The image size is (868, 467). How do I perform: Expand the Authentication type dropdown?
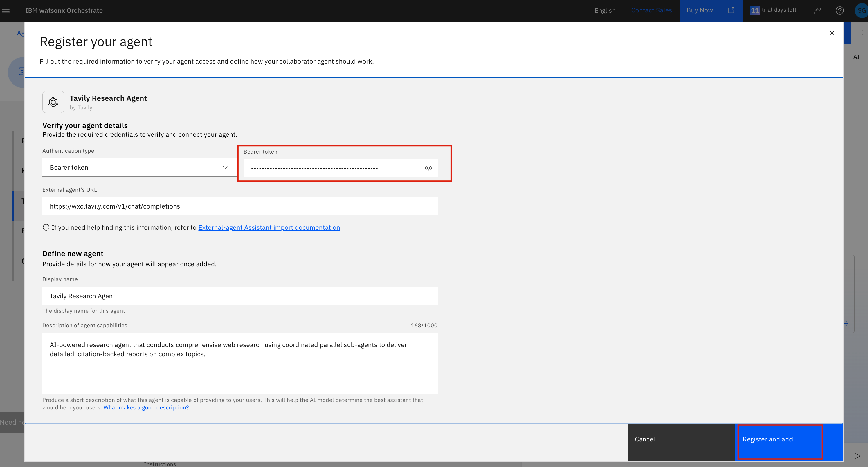[139, 168]
